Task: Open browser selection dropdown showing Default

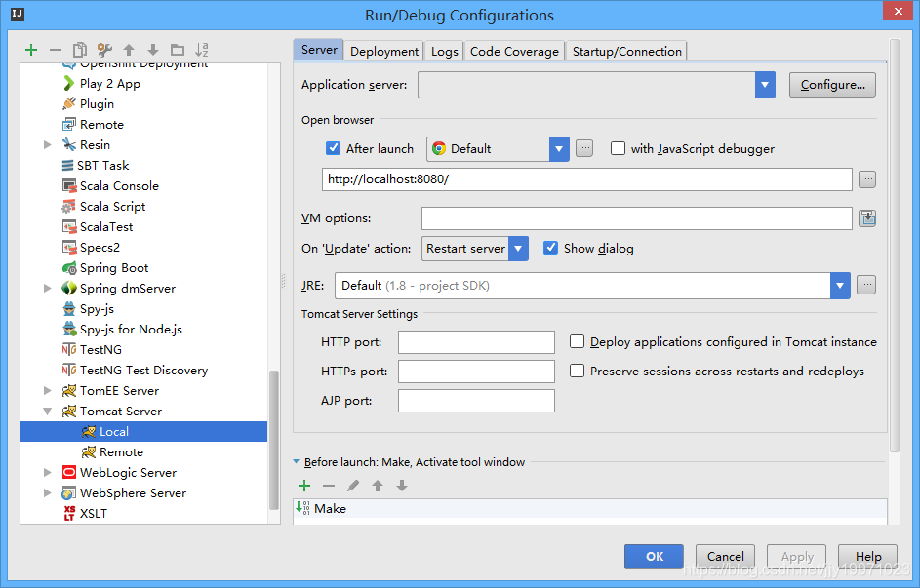Action: 559,149
